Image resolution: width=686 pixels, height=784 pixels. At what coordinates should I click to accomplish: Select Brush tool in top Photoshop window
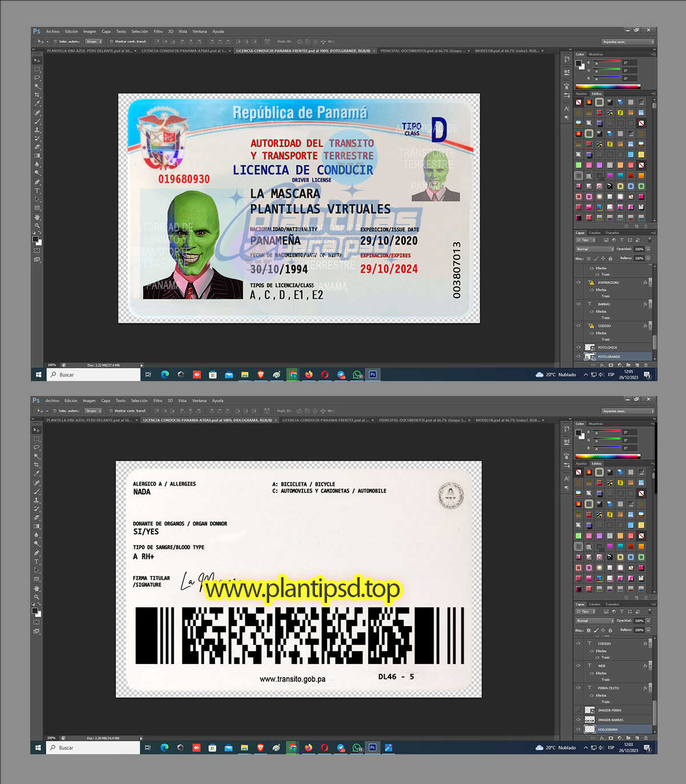tap(37, 121)
